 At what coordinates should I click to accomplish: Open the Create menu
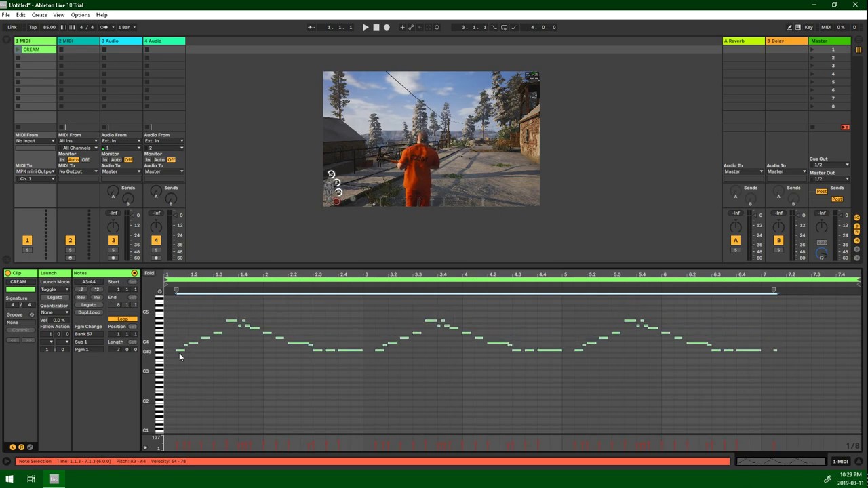pyautogui.click(x=39, y=14)
